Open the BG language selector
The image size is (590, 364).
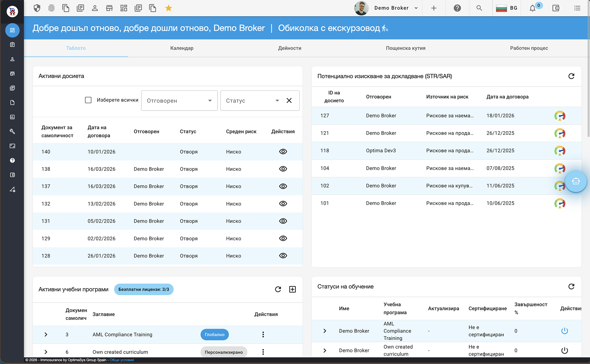coord(507,8)
